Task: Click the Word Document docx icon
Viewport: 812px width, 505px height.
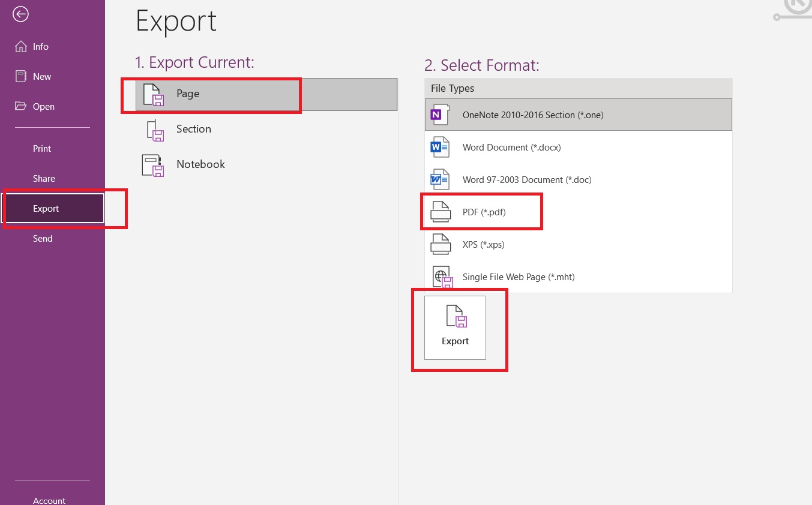Action: coord(441,147)
